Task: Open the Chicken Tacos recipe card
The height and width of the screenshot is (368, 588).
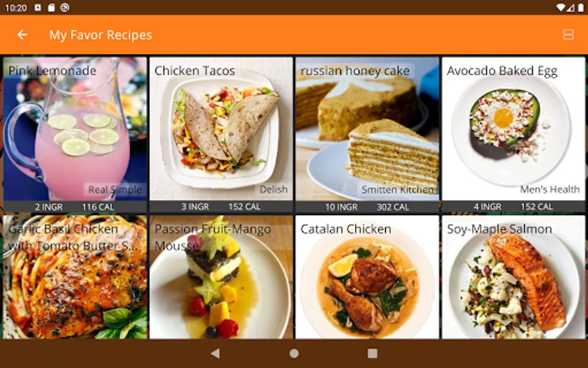Action: point(221,135)
